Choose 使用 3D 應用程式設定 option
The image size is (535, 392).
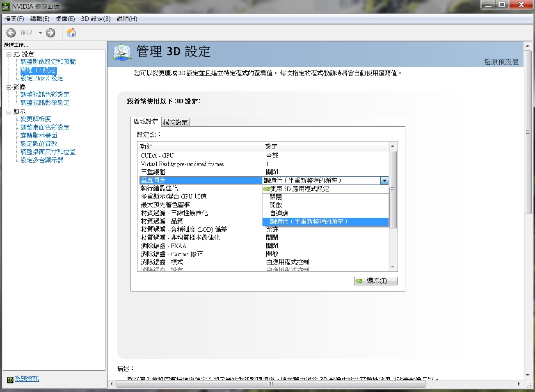click(x=325, y=189)
